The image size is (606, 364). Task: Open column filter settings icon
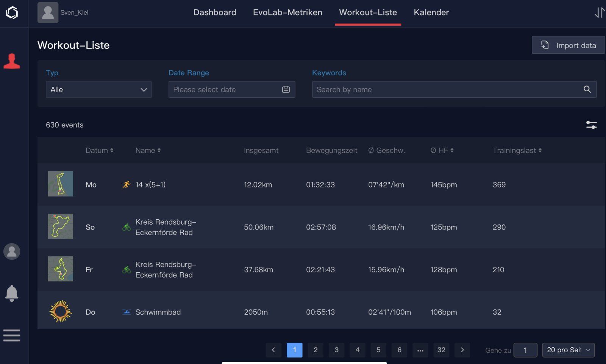coord(591,125)
